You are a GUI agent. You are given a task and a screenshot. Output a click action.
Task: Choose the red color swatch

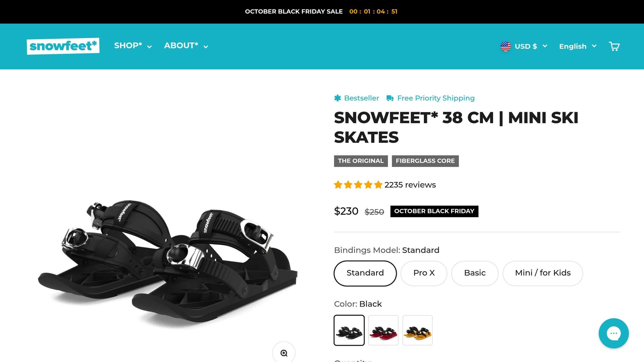click(x=383, y=330)
